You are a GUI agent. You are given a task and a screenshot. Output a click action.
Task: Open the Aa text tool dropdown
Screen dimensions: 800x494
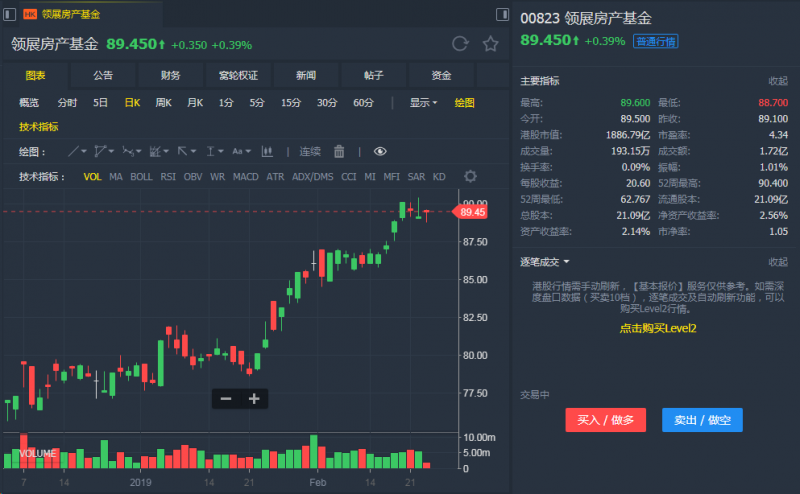pos(241,151)
